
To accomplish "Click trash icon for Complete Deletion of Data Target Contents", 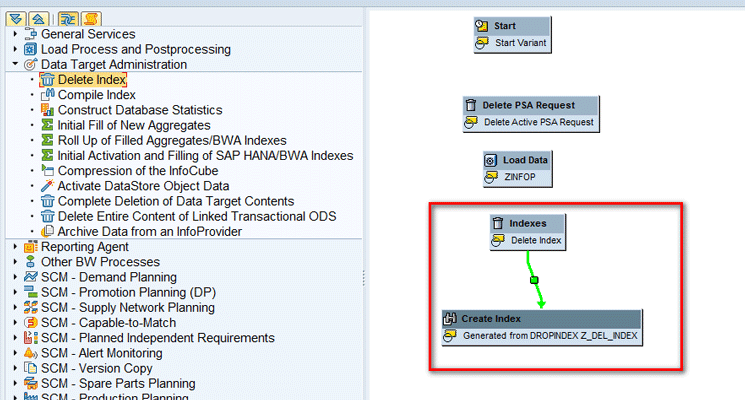I will click(x=47, y=201).
